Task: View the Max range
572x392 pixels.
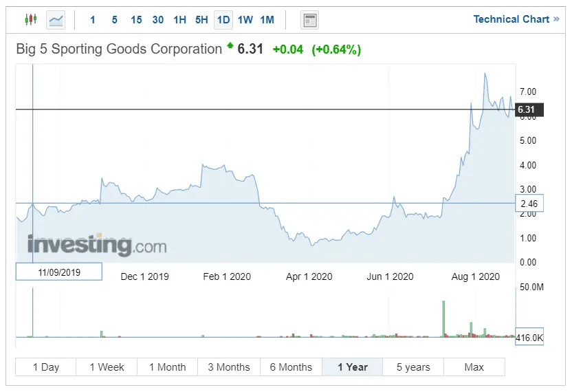Action: pos(474,367)
